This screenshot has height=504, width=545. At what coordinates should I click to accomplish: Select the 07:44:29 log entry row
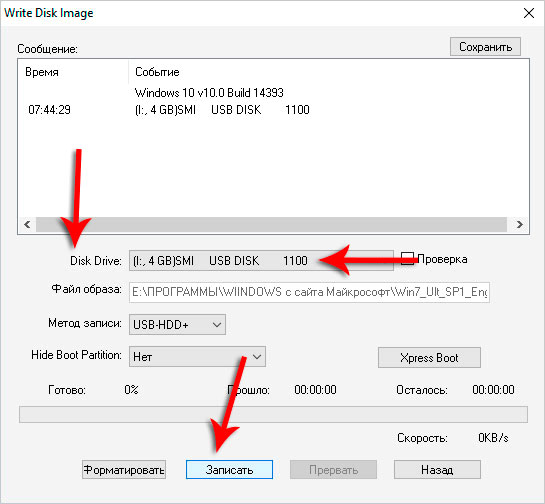click(x=169, y=110)
